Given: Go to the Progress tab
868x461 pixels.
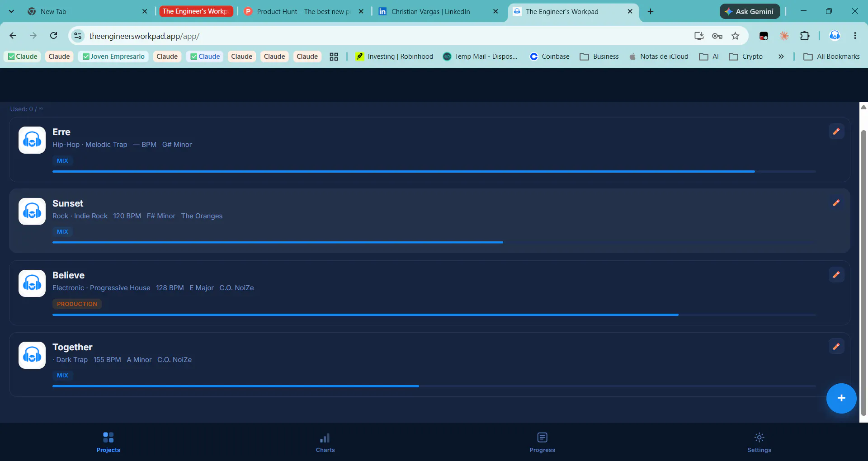Looking at the screenshot, I should tap(542, 442).
